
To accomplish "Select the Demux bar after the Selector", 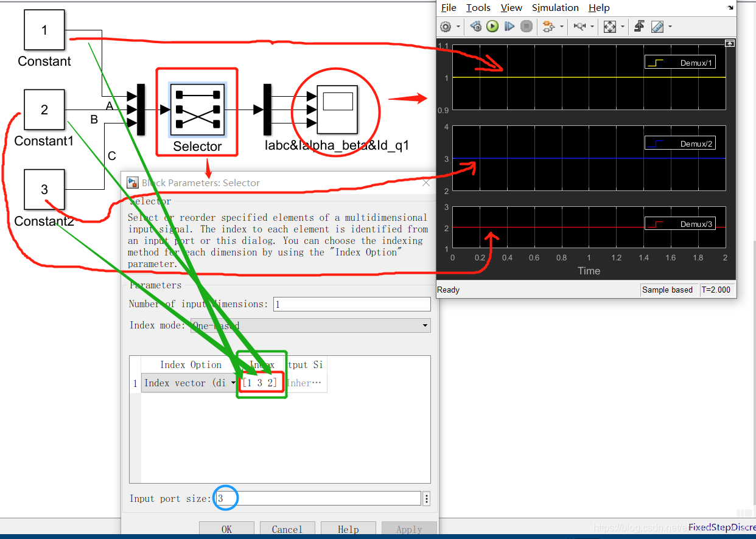I will click(x=267, y=110).
